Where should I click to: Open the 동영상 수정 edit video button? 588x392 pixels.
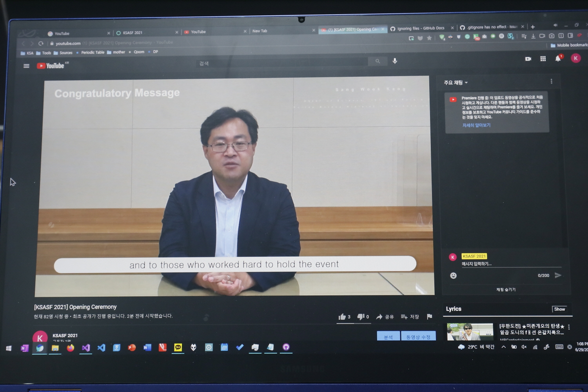(418, 336)
